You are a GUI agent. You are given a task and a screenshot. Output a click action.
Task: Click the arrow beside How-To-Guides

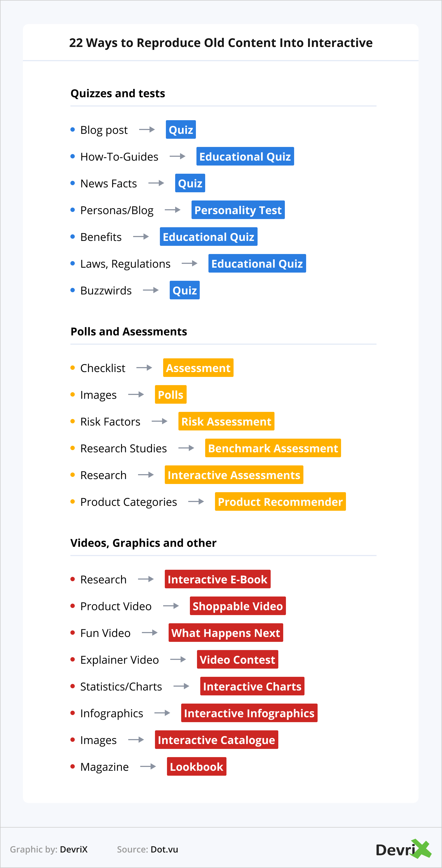pos(177,156)
